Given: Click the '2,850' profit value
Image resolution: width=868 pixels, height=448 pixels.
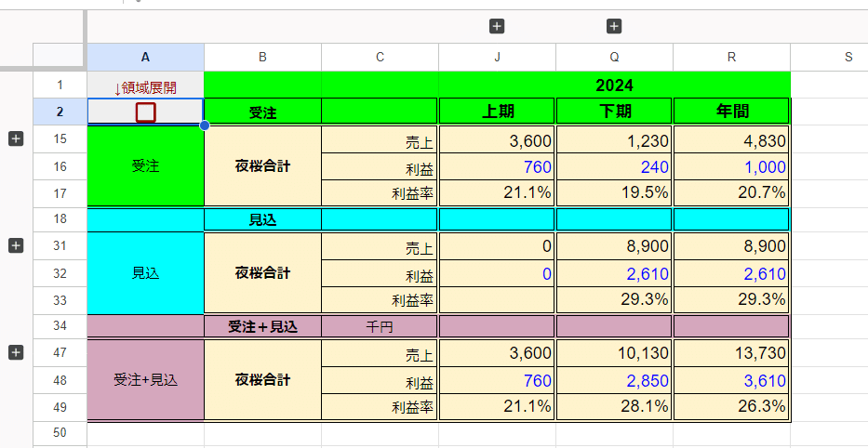Looking at the screenshot, I should click(614, 380).
